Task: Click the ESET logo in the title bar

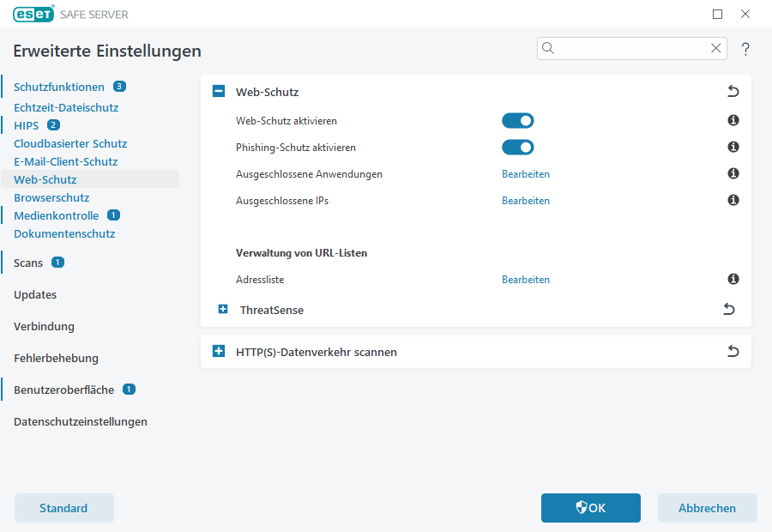Action: coord(33,14)
